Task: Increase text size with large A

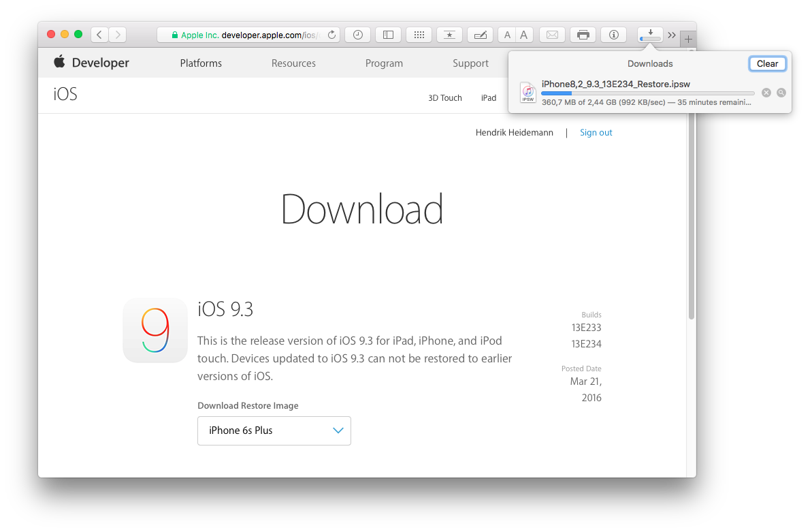Action: 524,35
